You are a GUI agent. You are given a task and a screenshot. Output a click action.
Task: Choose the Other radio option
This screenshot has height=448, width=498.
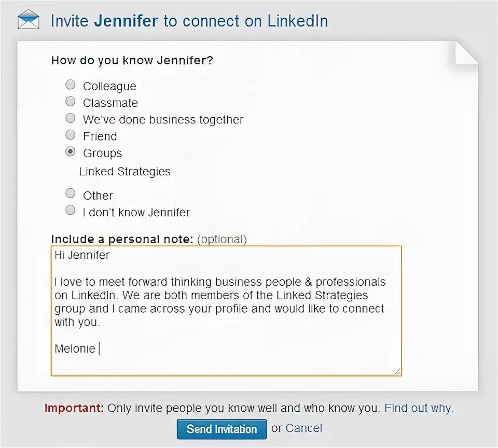tap(71, 194)
